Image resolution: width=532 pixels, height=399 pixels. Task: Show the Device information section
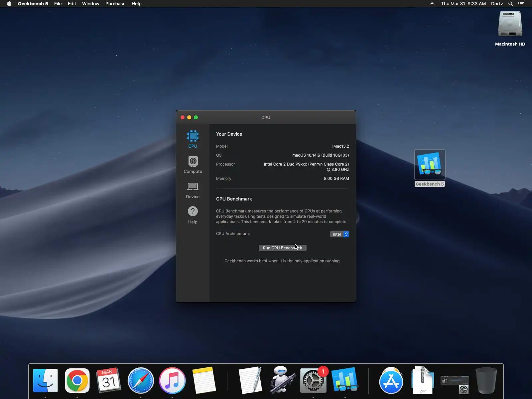(x=193, y=190)
